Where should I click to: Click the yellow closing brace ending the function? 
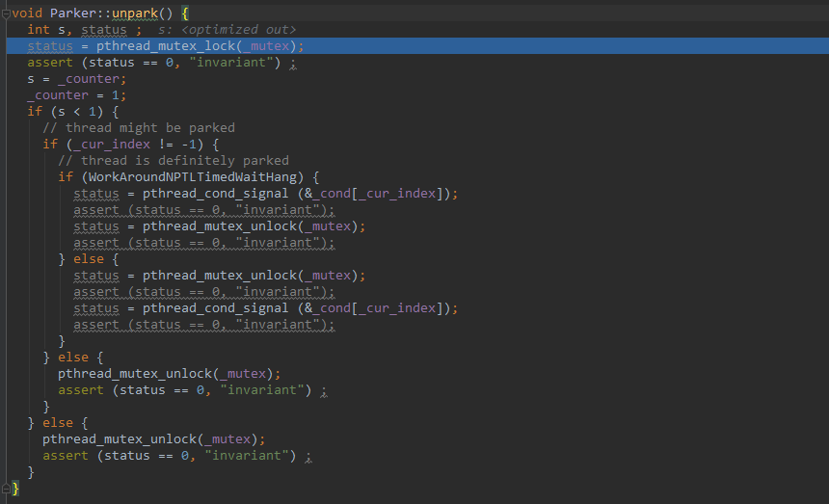pos(15,489)
